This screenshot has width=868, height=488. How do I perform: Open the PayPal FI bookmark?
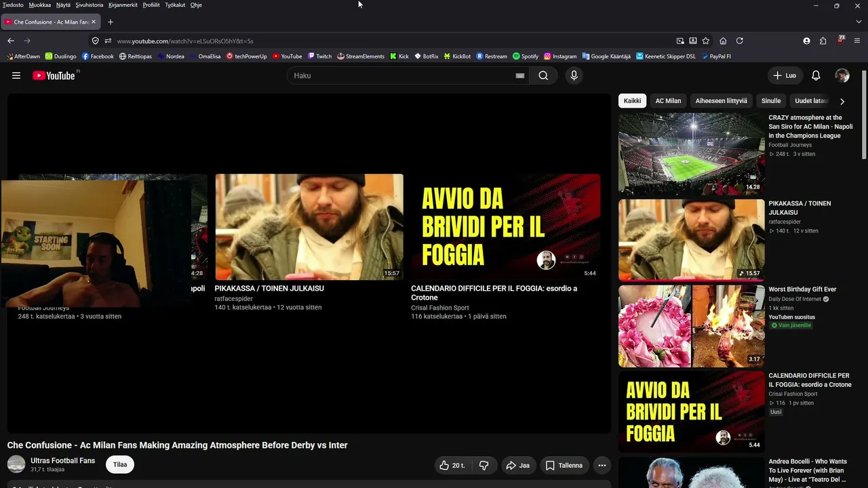click(x=716, y=56)
